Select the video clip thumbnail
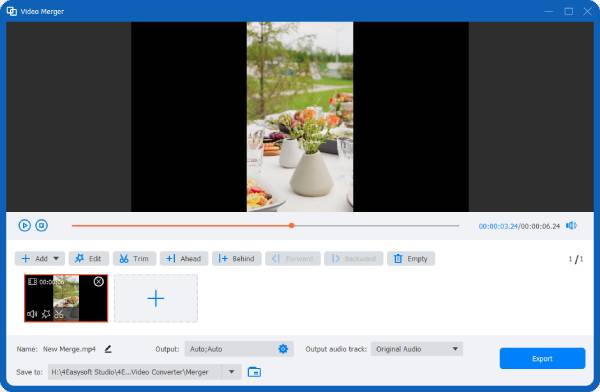600x392 pixels. [x=66, y=298]
